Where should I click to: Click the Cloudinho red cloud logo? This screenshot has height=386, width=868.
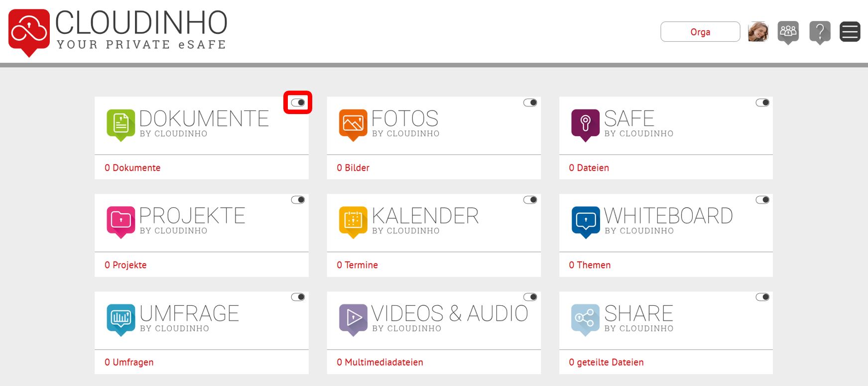[x=29, y=32]
